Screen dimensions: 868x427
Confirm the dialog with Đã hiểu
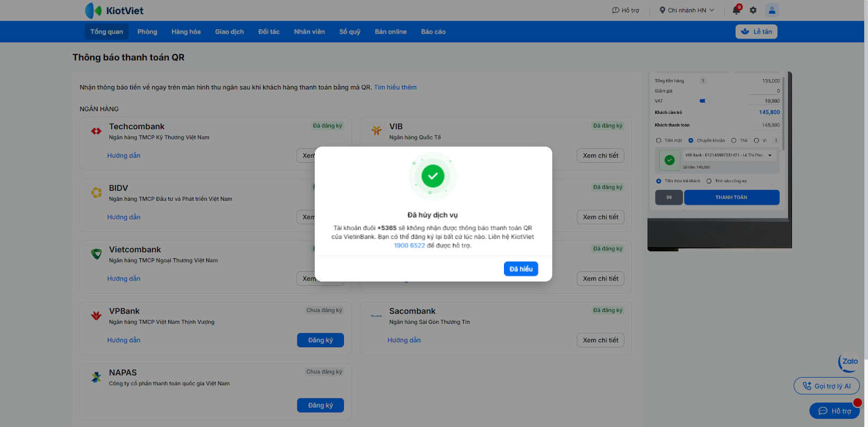click(x=521, y=269)
